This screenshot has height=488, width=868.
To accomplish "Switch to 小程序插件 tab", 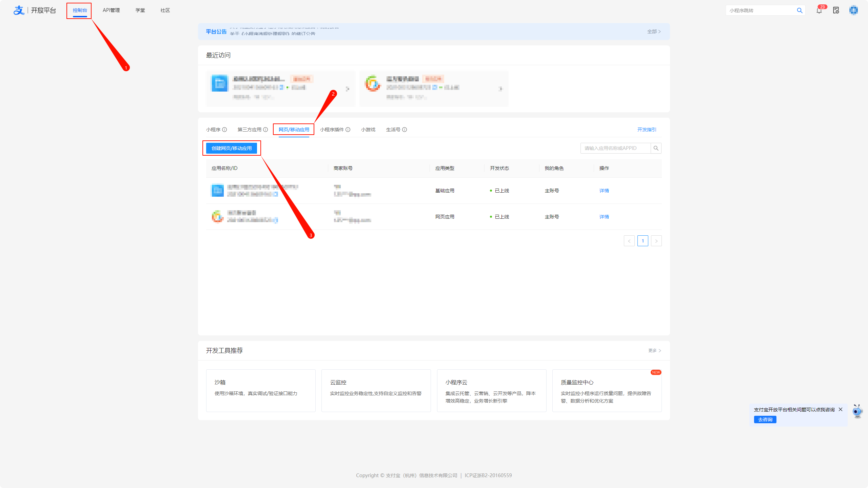I will click(x=332, y=130).
